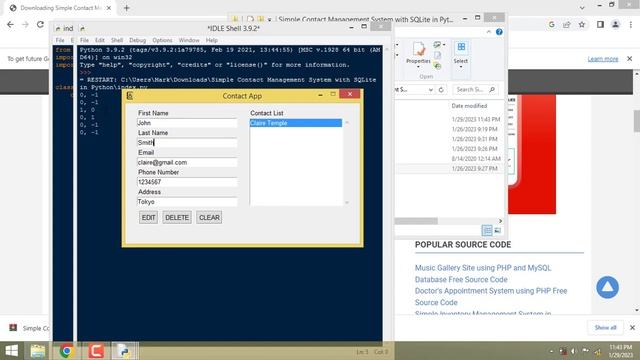Click the DELETE button in Contact App

tap(177, 218)
